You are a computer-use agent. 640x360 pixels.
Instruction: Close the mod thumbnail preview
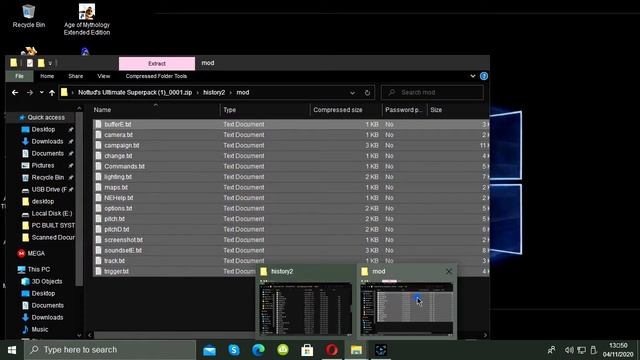(449, 271)
